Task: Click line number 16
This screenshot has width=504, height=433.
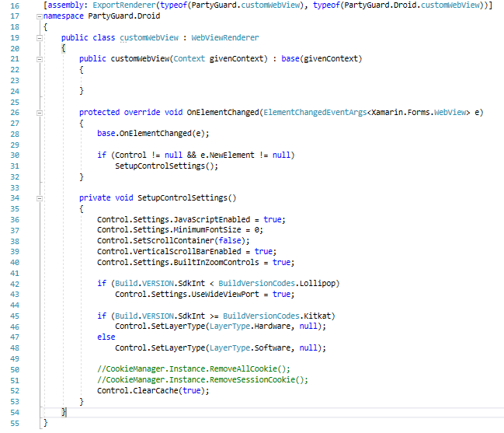Action: [x=15, y=5]
